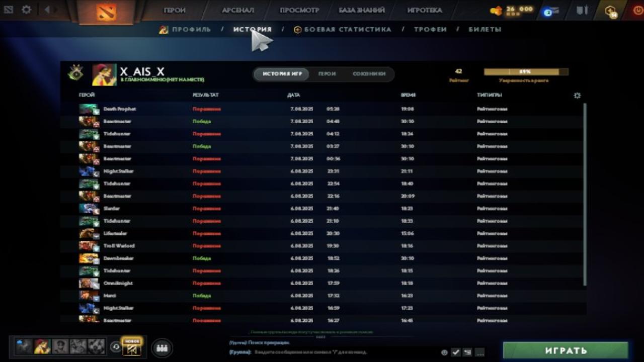Click the rank confidence progress bar
The width and height of the screenshot is (644, 362).
point(526,72)
